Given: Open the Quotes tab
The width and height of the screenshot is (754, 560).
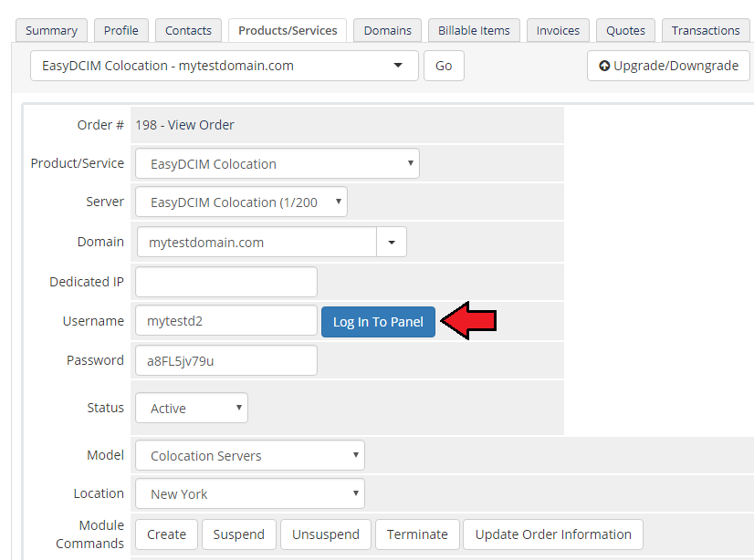Looking at the screenshot, I should 625,30.
